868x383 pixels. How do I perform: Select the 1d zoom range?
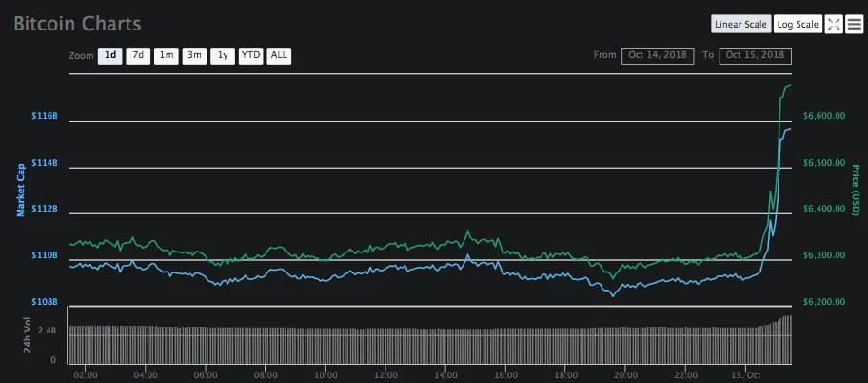tap(110, 55)
